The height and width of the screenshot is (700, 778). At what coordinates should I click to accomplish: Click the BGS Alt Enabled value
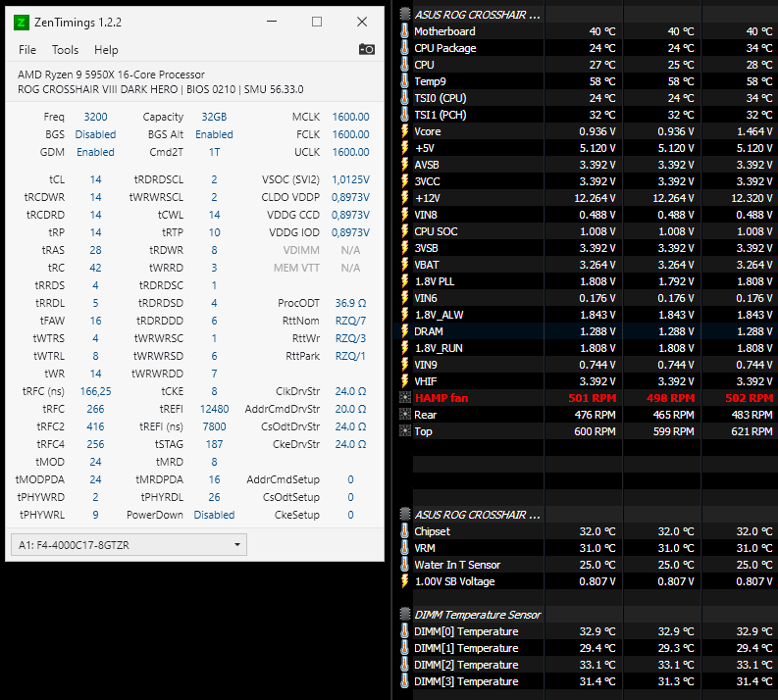214,134
